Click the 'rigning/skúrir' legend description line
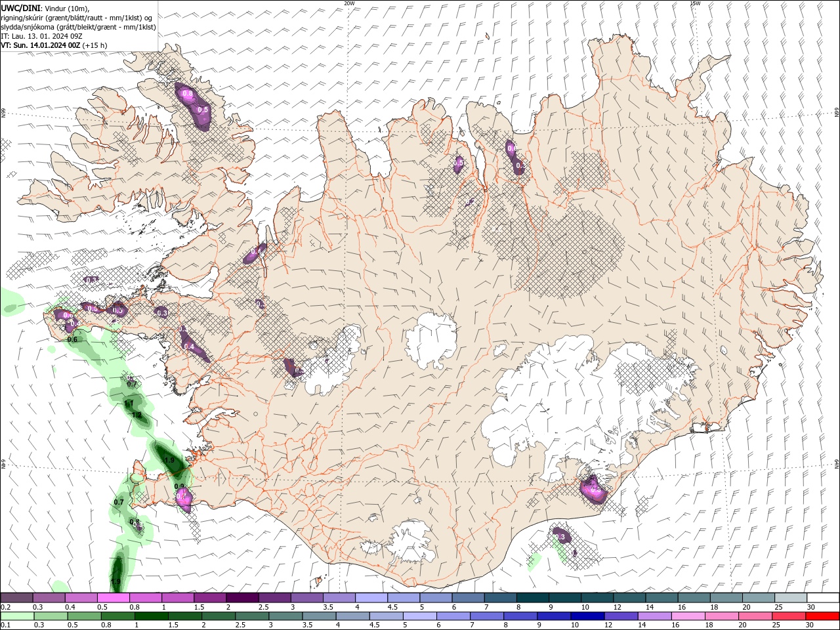 pyautogui.click(x=77, y=18)
